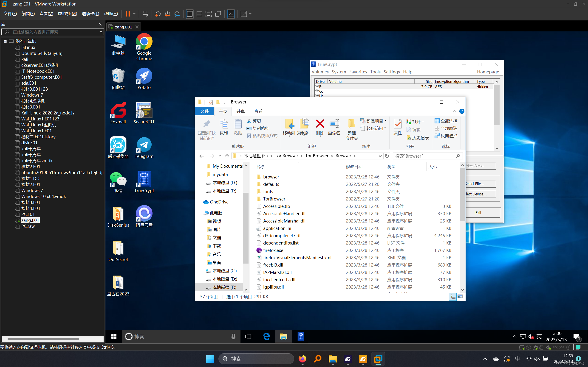Click the VMware take snapshot icon
Viewport: 588px width, 367px height.
pyautogui.click(x=158, y=14)
